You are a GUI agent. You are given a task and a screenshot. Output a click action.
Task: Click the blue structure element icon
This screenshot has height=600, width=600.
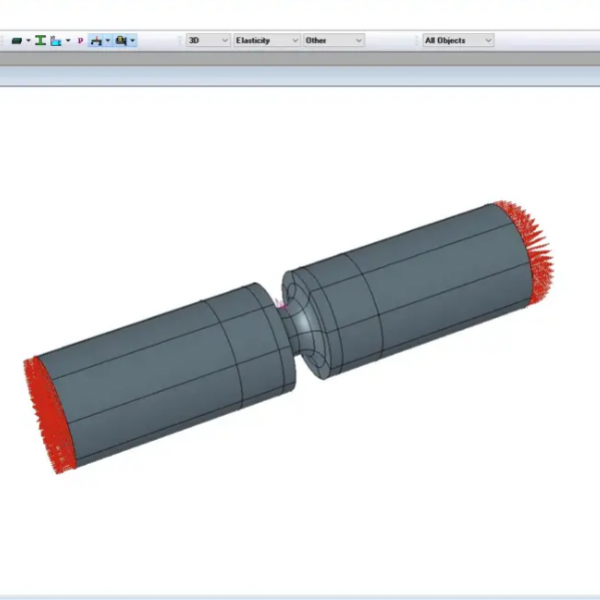click(x=56, y=41)
